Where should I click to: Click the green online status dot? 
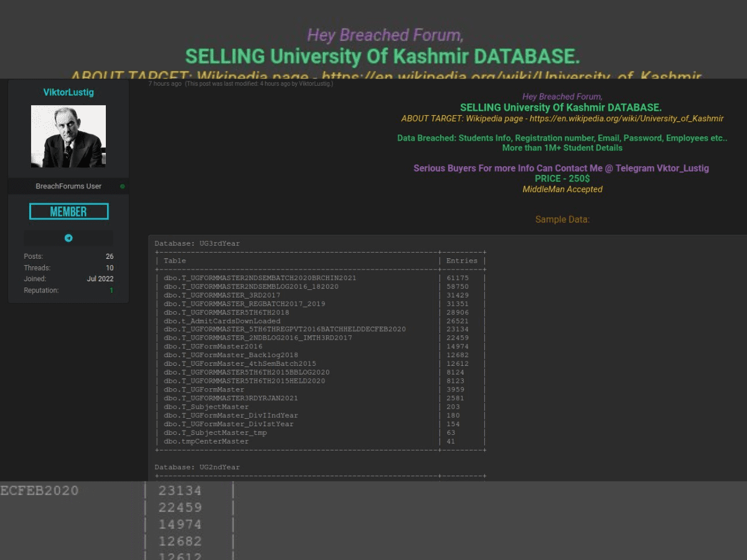coord(122,187)
